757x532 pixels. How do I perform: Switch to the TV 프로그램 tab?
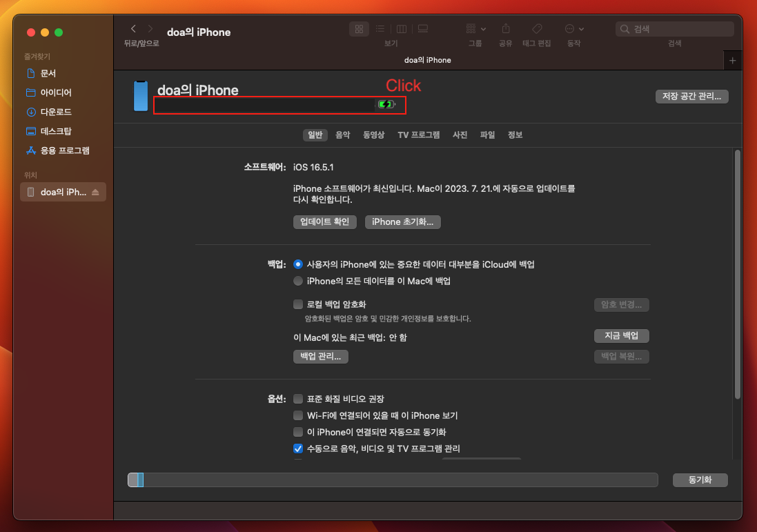click(419, 135)
